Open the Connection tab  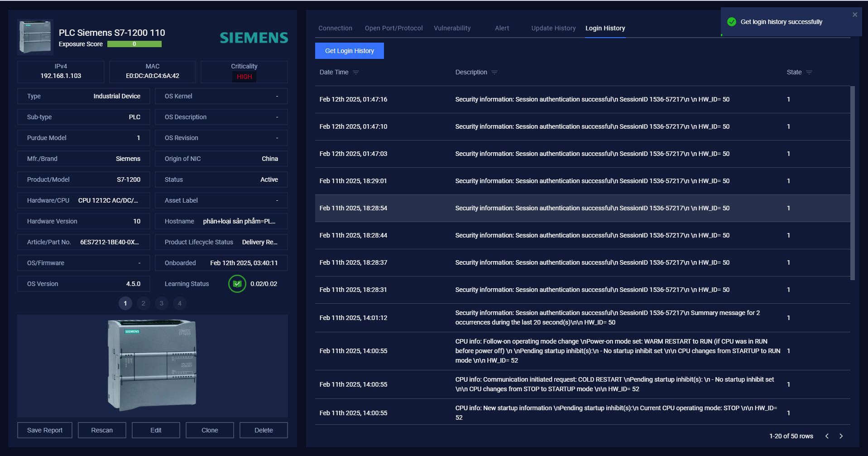click(x=335, y=28)
